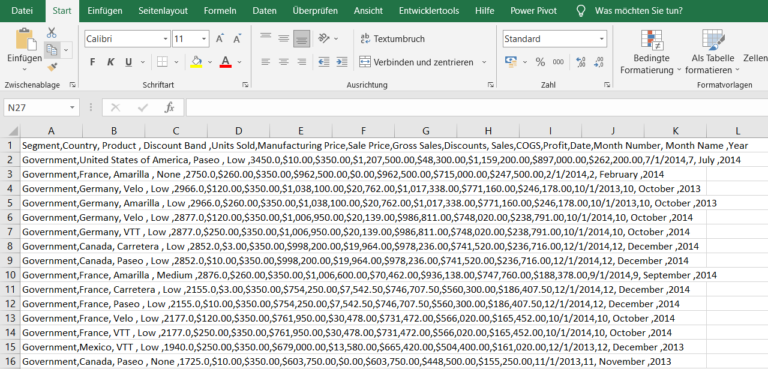
Task: Click Verbinden und zentrieren button
Action: tap(416, 62)
